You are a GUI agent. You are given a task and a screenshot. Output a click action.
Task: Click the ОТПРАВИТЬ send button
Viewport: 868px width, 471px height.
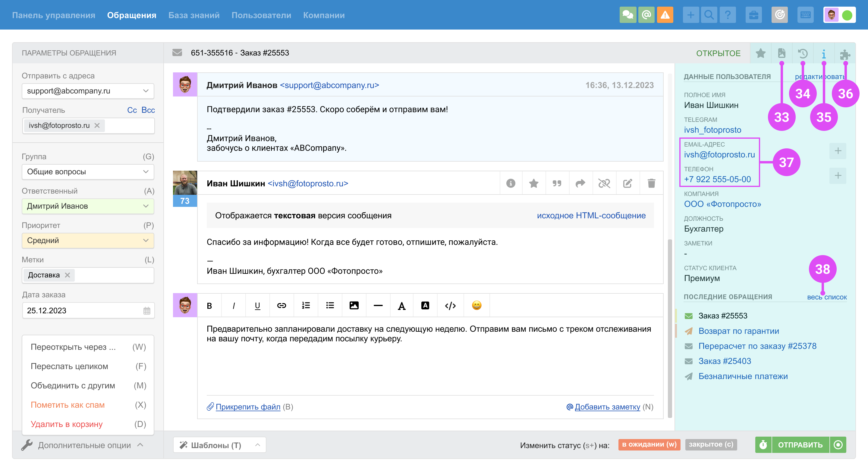click(x=800, y=445)
